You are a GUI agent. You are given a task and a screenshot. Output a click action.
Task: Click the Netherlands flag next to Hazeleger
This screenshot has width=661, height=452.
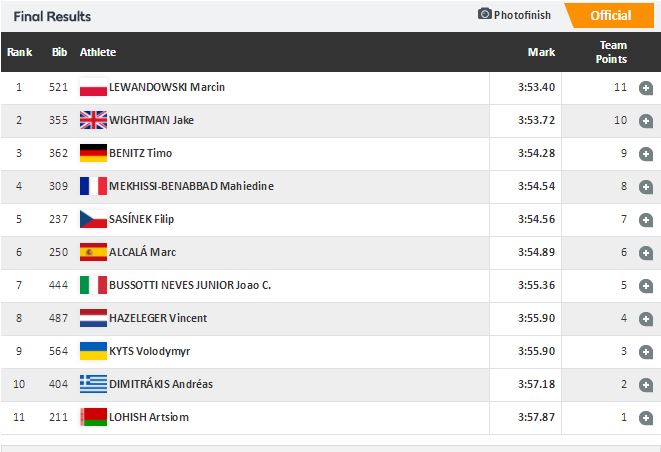[93, 319]
